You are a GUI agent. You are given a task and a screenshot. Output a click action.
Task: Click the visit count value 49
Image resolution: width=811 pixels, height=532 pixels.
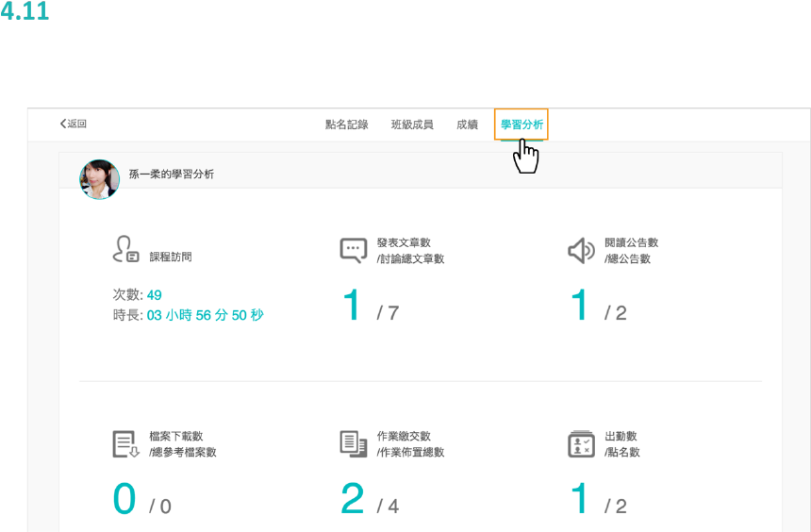pyautogui.click(x=155, y=295)
